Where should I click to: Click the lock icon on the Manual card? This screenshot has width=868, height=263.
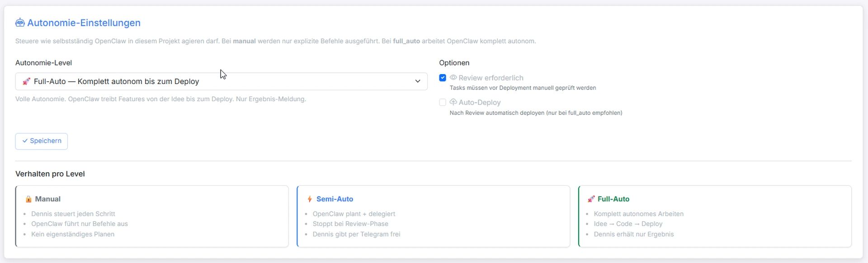[x=28, y=199]
